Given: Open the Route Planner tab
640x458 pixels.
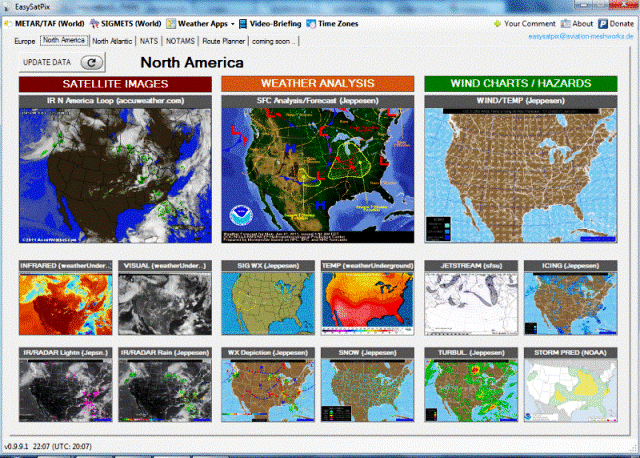Looking at the screenshot, I should click(x=223, y=41).
